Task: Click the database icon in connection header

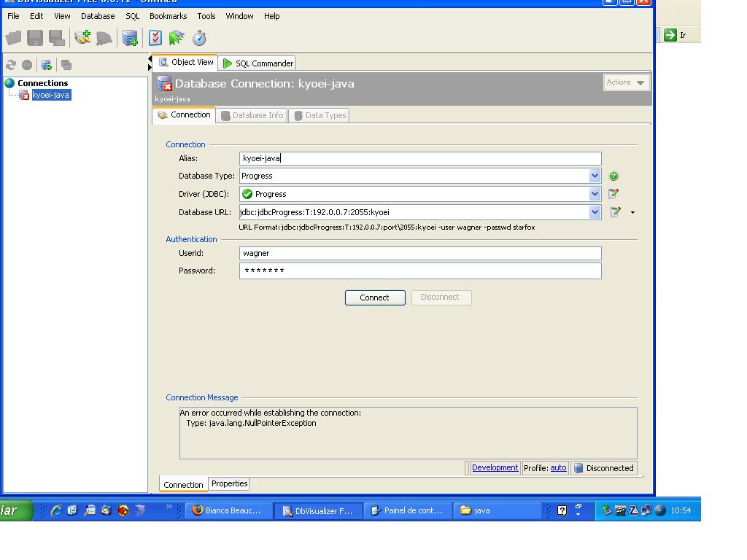Action: pyautogui.click(x=164, y=83)
